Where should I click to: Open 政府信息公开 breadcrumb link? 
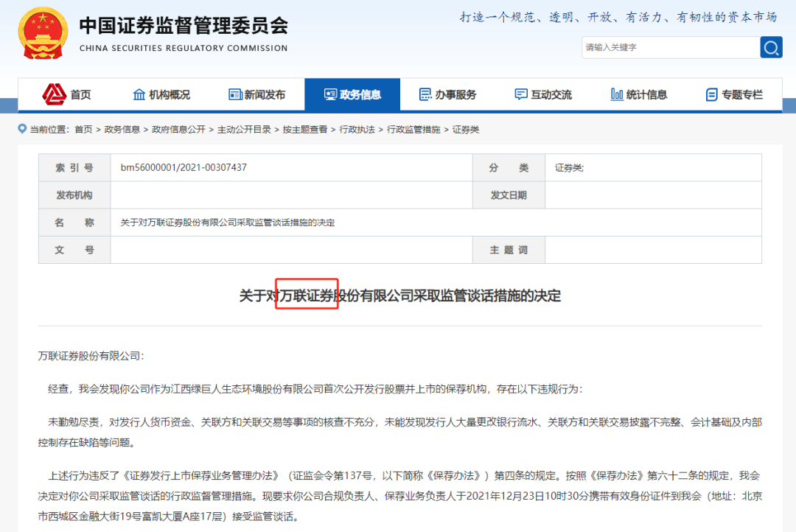(x=178, y=130)
